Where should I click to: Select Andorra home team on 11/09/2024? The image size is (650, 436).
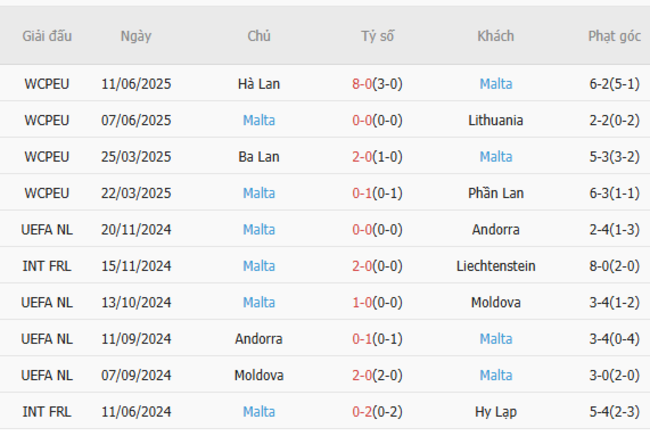(x=259, y=339)
